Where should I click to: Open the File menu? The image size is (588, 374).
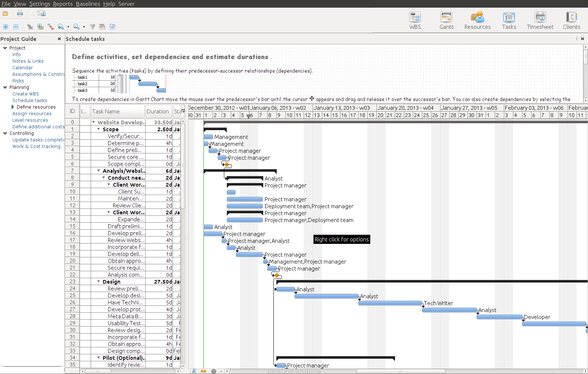(x=6, y=4)
